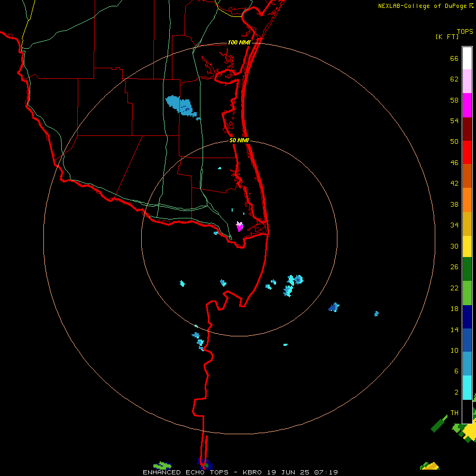
Task: Click the white swatch in the tops legend
Action: (467, 58)
